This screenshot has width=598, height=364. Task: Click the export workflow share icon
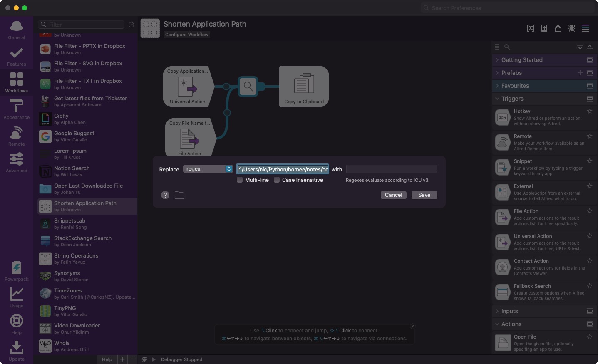tap(558, 28)
